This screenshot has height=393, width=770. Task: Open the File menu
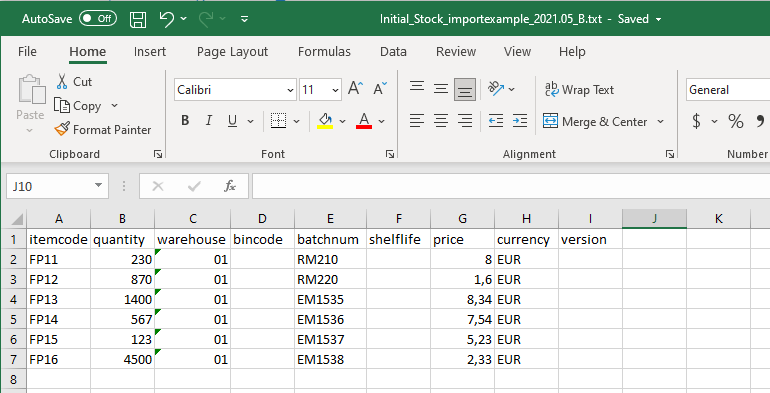[27, 52]
